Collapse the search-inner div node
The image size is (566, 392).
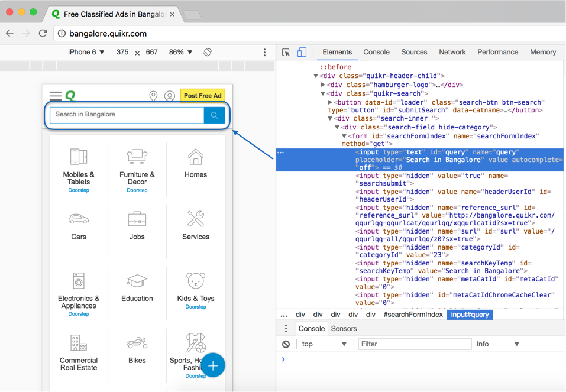tap(330, 118)
